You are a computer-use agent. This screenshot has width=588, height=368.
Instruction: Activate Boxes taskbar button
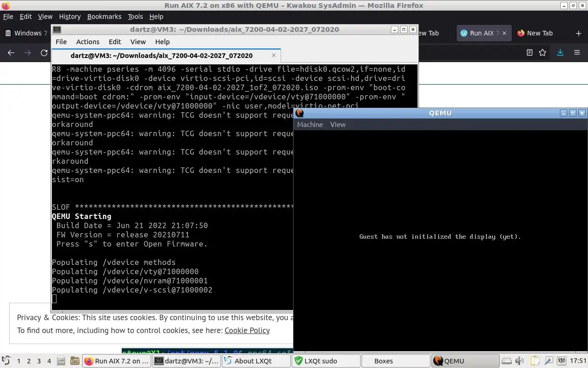pyautogui.click(x=396, y=361)
